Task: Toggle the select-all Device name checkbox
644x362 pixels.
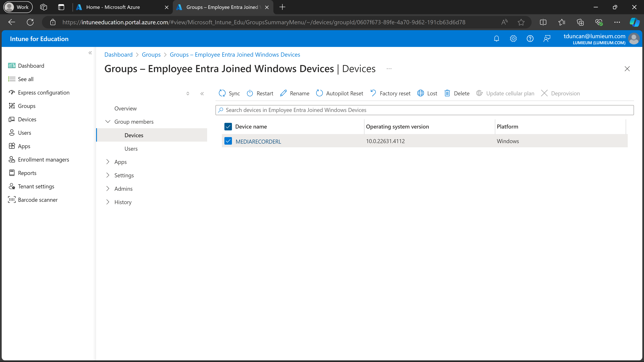Action: 228,127
